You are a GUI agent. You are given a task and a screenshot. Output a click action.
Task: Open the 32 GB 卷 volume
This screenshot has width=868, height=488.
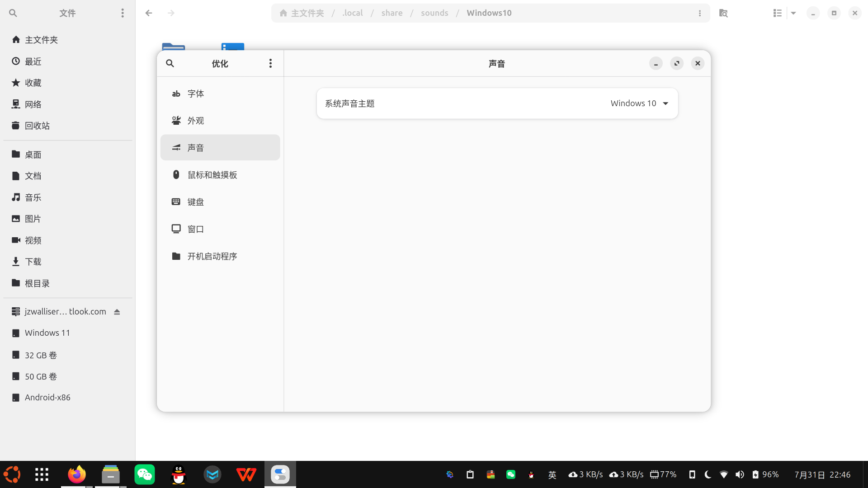[x=68, y=355]
